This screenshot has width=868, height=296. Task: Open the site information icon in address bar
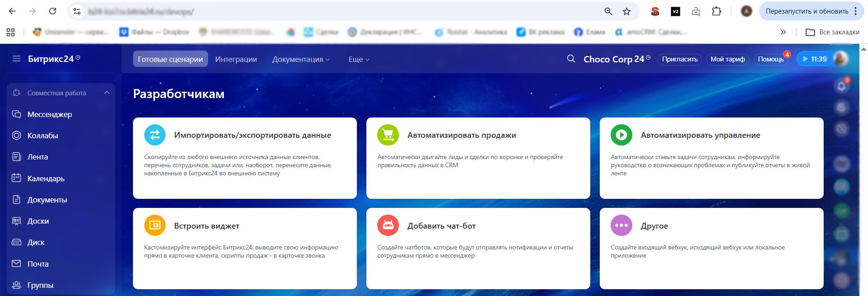coord(77,11)
